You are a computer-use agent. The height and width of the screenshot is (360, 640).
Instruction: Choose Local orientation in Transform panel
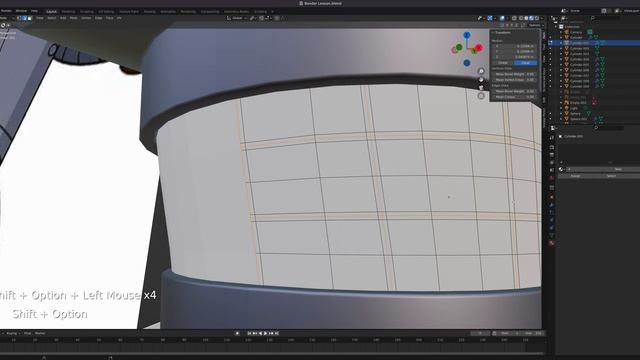525,63
